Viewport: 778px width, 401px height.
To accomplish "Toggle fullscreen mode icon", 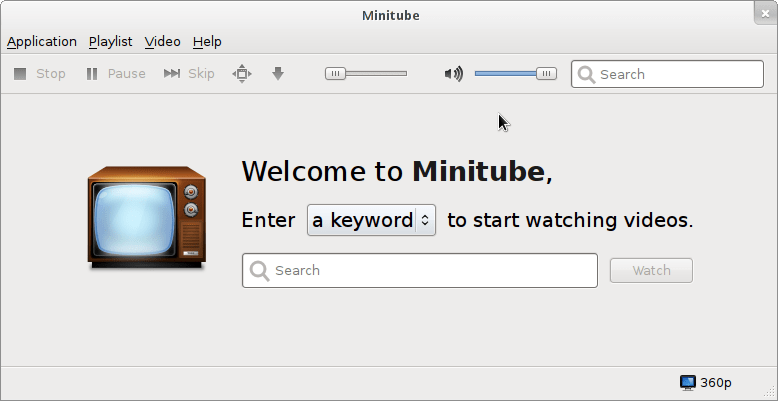I will pos(242,74).
